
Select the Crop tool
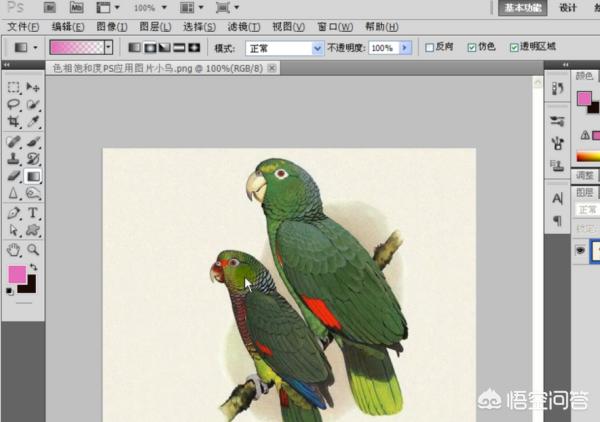point(14,121)
